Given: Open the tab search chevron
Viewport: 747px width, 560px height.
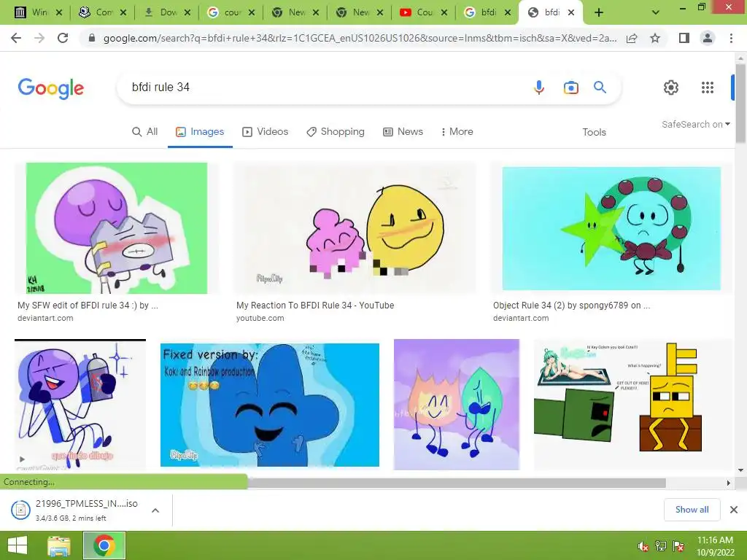Looking at the screenshot, I should [656, 13].
